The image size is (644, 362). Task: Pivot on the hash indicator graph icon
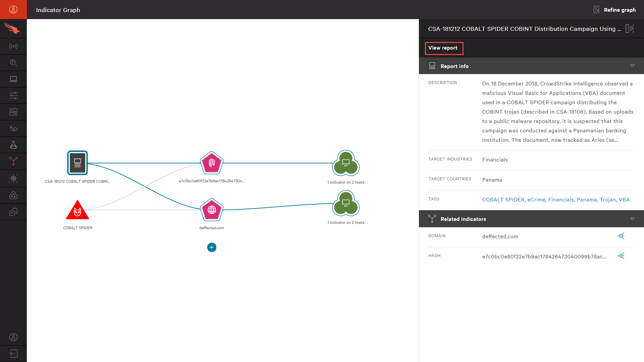pos(621,256)
